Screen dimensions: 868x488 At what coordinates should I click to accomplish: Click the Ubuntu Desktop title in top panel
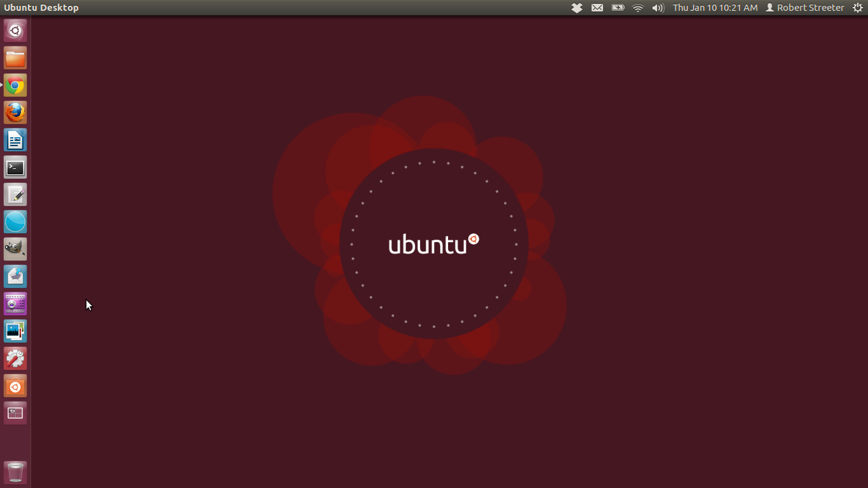(x=41, y=8)
